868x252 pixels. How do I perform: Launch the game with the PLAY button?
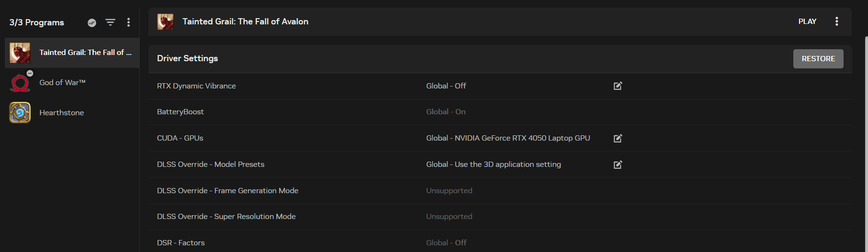pyautogui.click(x=807, y=22)
